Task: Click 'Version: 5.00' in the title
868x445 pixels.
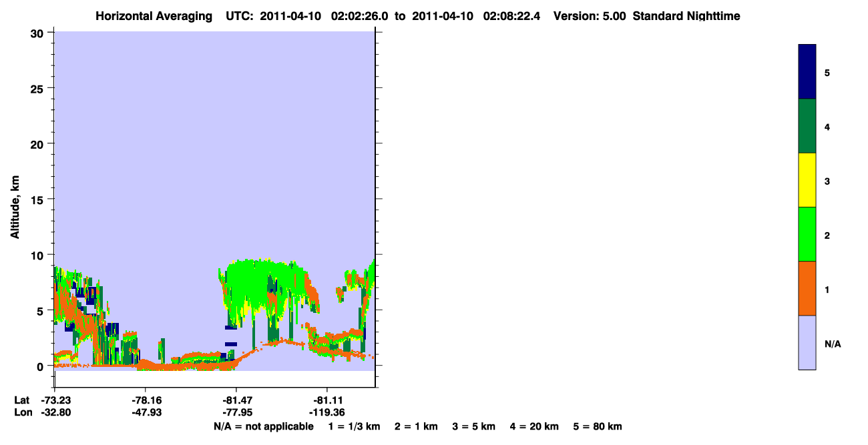Action: 590,16
